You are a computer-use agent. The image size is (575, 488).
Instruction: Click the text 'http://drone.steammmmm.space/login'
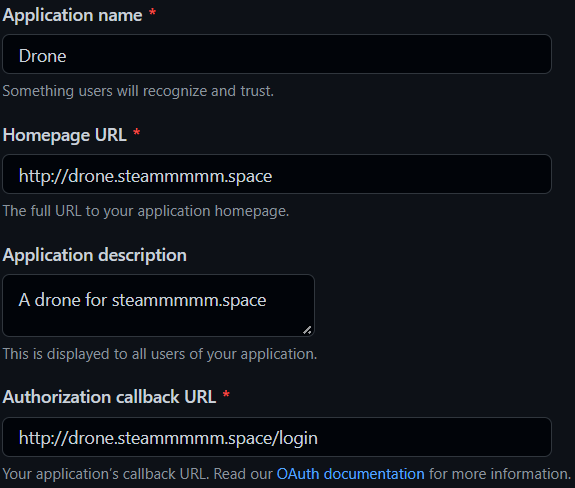(x=168, y=438)
